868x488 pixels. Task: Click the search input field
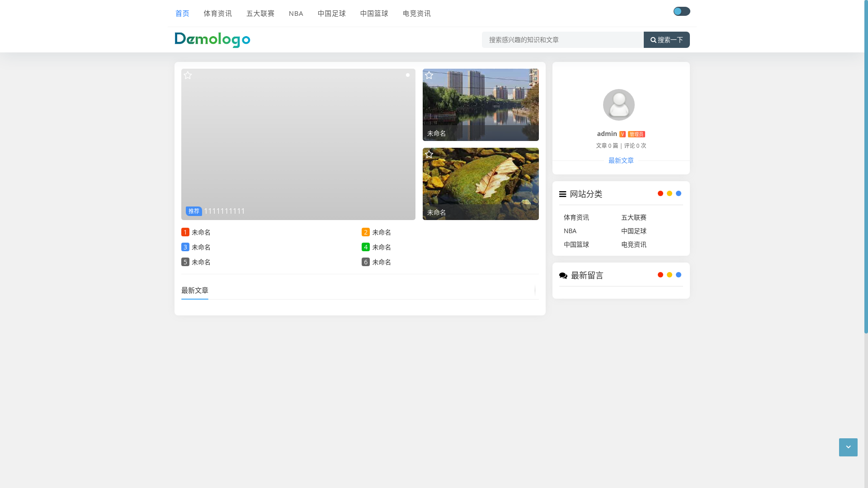click(562, 40)
